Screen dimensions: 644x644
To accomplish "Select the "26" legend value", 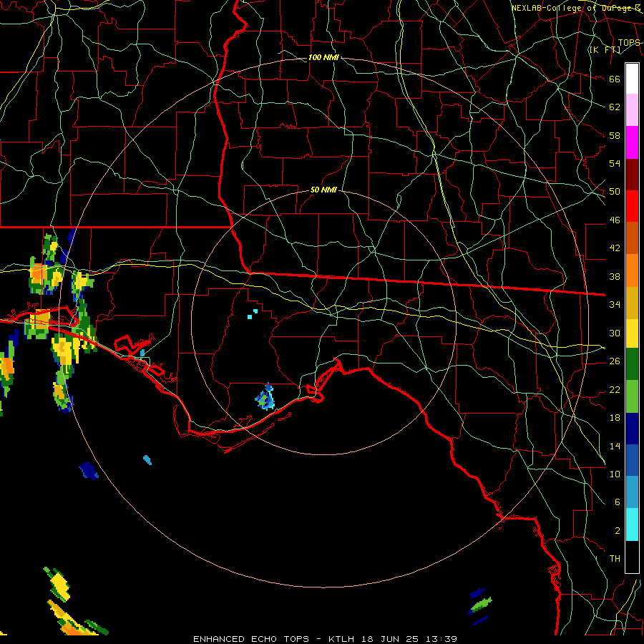I will point(615,361).
